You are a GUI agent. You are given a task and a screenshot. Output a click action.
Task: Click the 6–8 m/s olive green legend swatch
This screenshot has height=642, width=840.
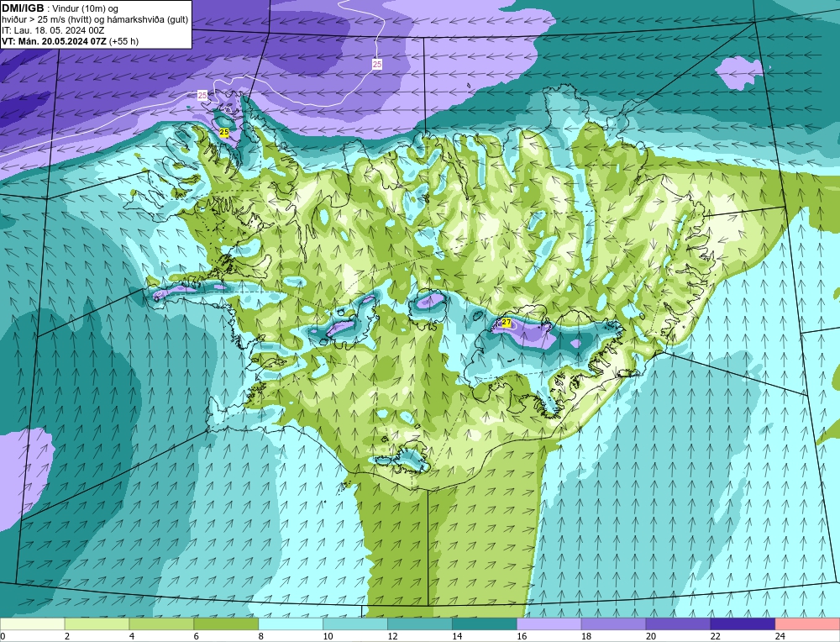(226, 624)
